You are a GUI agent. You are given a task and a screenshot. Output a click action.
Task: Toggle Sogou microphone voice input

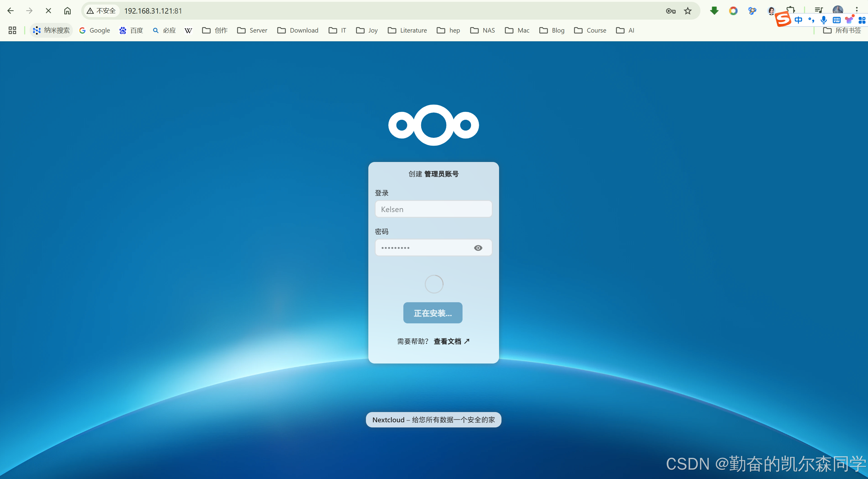(x=824, y=20)
